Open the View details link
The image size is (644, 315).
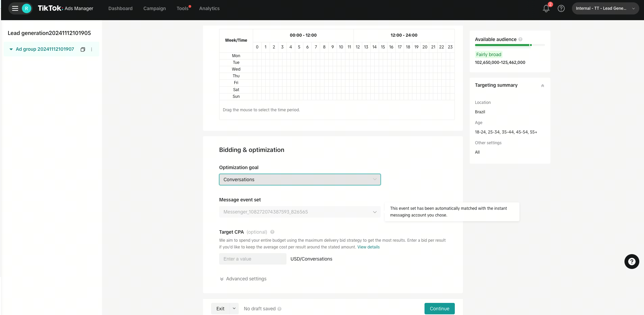tap(369, 247)
